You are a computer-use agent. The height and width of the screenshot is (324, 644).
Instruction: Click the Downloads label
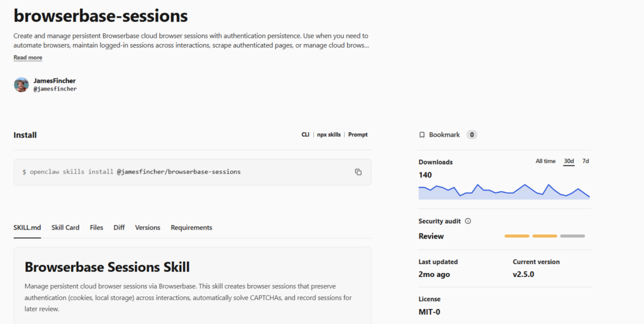(435, 162)
